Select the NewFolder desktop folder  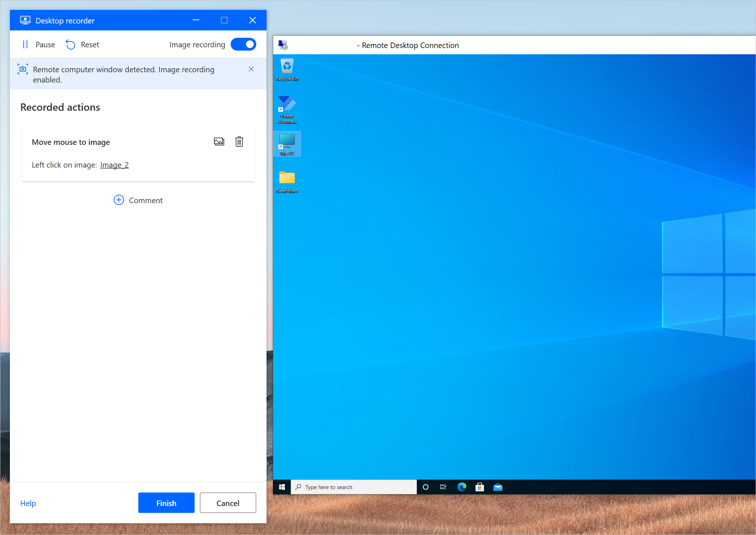point(287,181)
